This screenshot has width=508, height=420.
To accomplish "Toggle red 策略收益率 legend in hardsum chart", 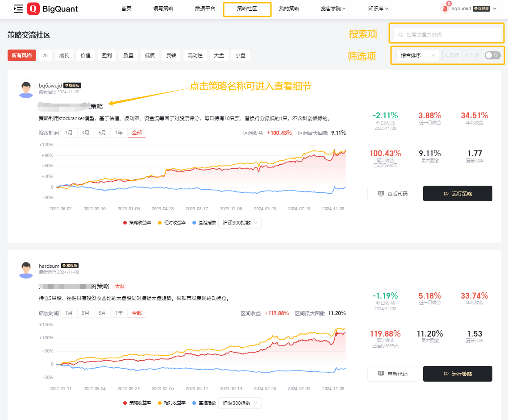I will [x=137, y=403].
